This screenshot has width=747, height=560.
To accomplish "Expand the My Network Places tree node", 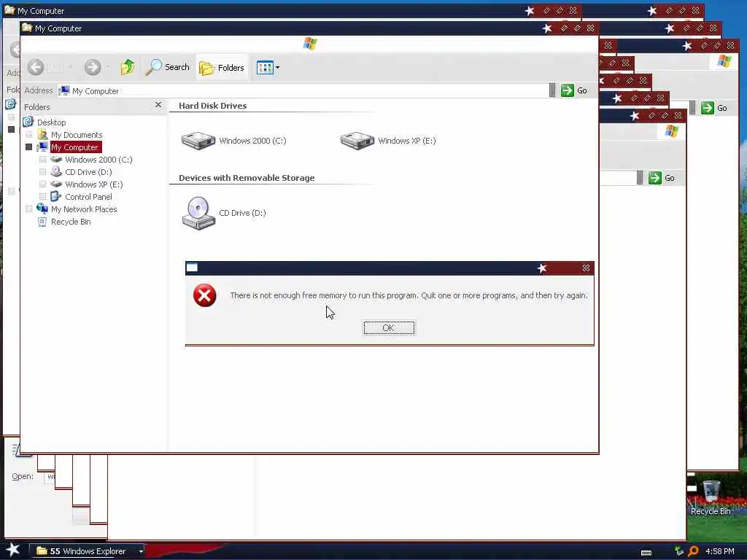I will coord(29,209).
